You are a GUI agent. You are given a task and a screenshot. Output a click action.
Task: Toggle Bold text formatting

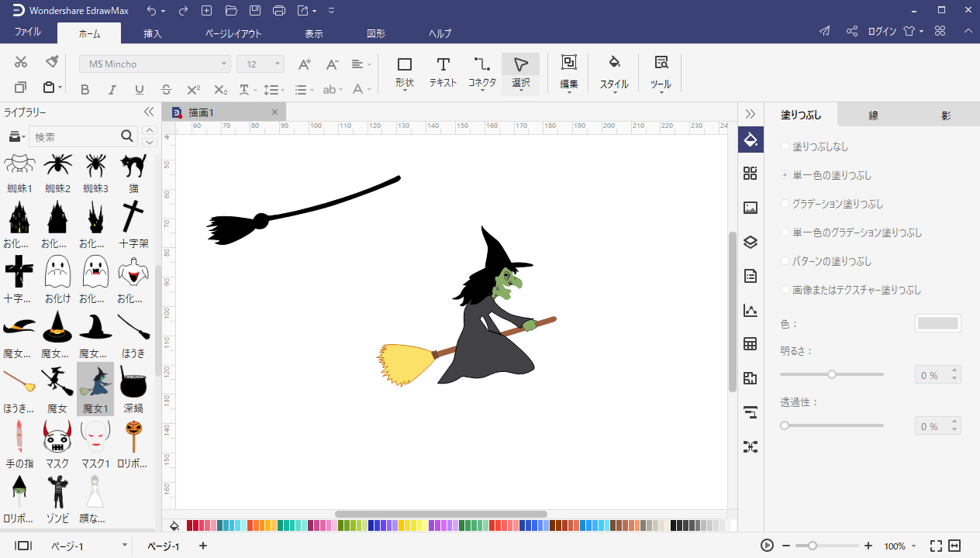(85, 90)
